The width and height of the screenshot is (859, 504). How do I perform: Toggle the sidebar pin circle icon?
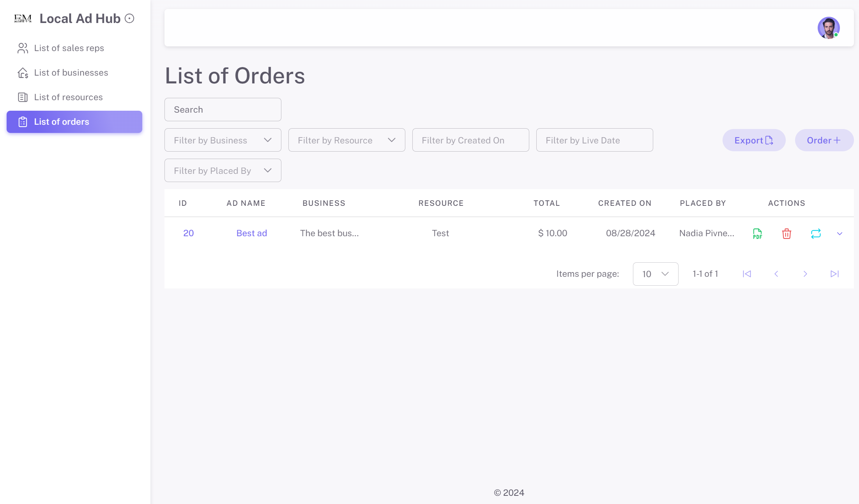129,18
